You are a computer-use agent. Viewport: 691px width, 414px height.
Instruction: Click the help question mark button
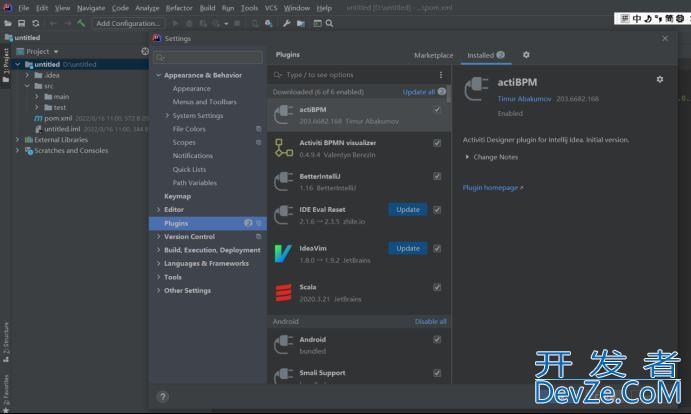(x=163, y=397)
